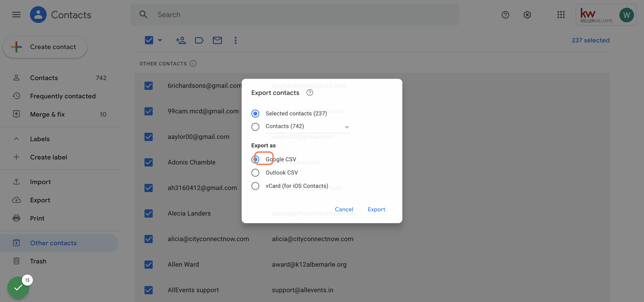Click Import in the sidebar
Image resolution: width=644 pixels, height=302 pixels.
click(59, 182)
